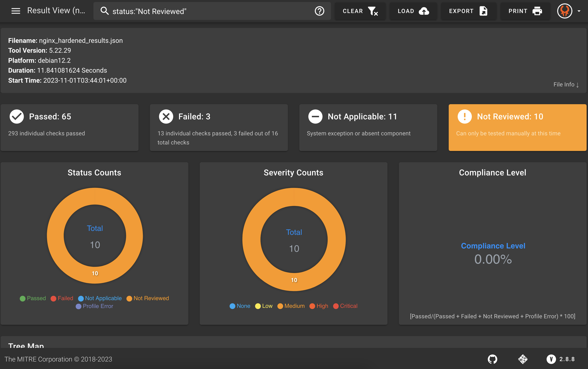Click the Profile Error legend color dot

78,306
